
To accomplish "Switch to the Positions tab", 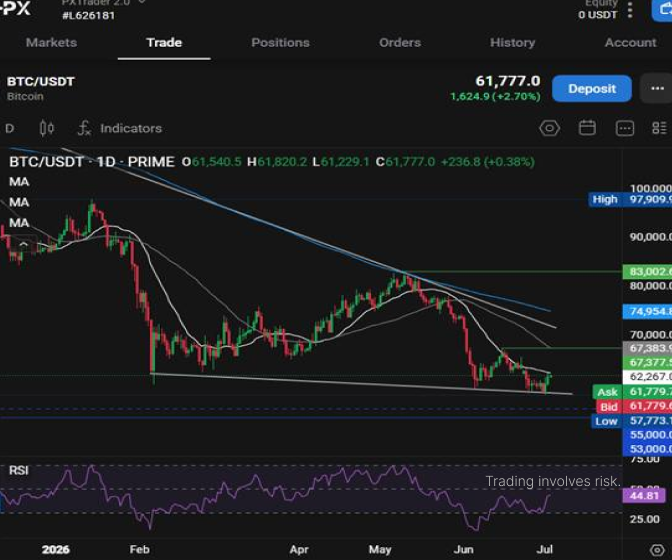I will pos(280,42).
